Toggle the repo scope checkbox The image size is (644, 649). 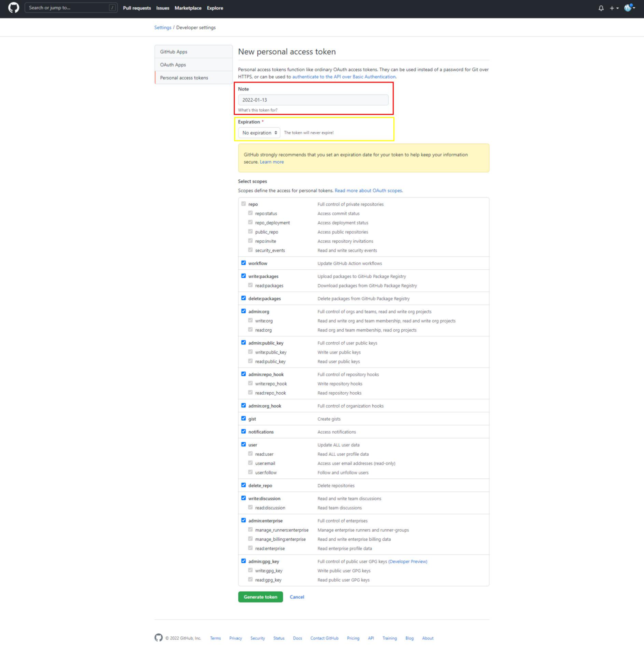tap(243, 204)
